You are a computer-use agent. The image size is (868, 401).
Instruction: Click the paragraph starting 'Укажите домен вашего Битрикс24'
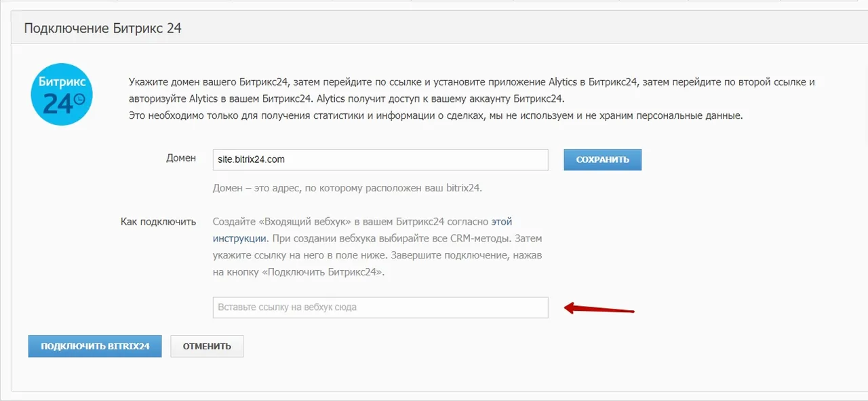point(471,98)
